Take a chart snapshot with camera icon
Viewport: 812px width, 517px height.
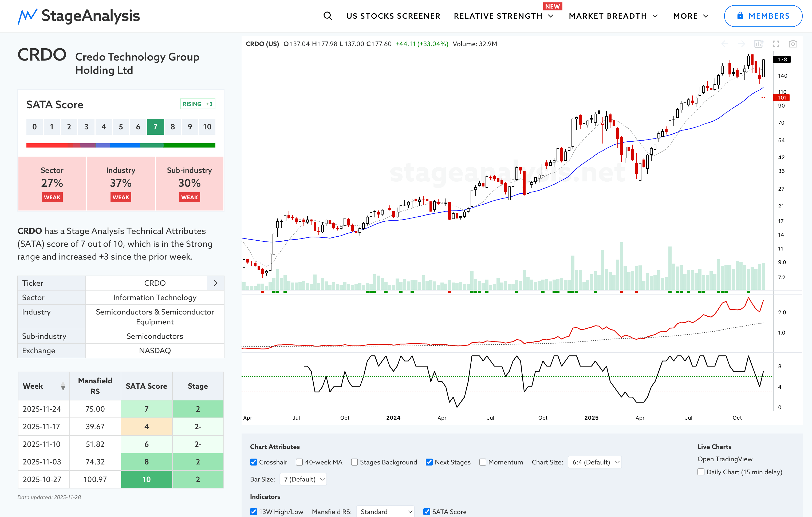(x=793, y=44)
